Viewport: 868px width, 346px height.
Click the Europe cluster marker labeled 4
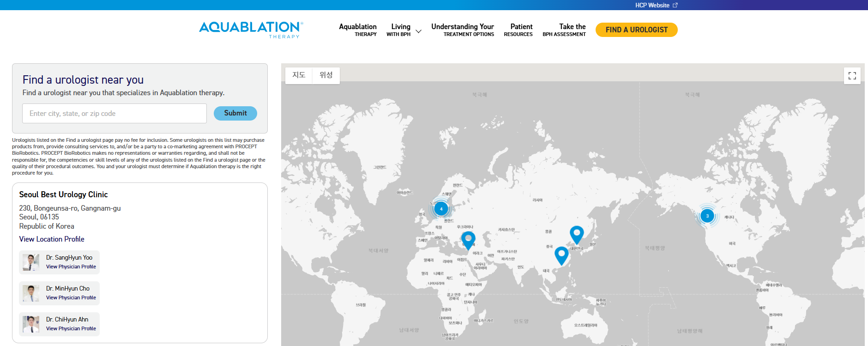[x=441, y=209]
